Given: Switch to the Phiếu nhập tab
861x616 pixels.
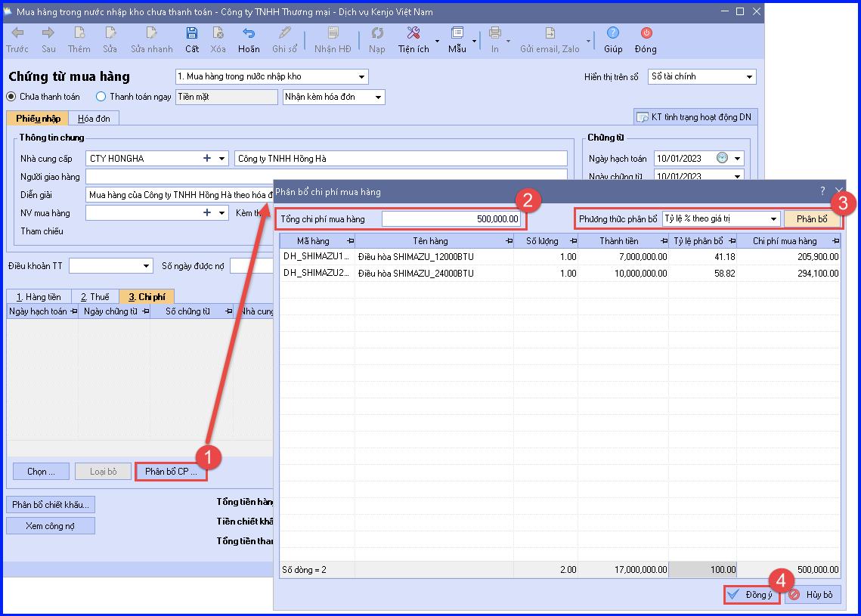Looking at the screenshot, I should click(x=38, y=119).
